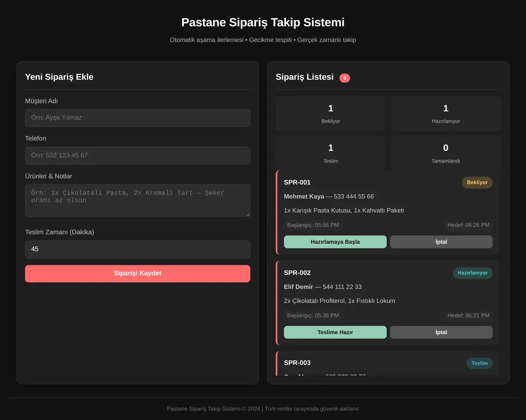The width and height of the screenshot is (526, 420).
Task: Click the SPR-003 order number
Action: (297, 363)
